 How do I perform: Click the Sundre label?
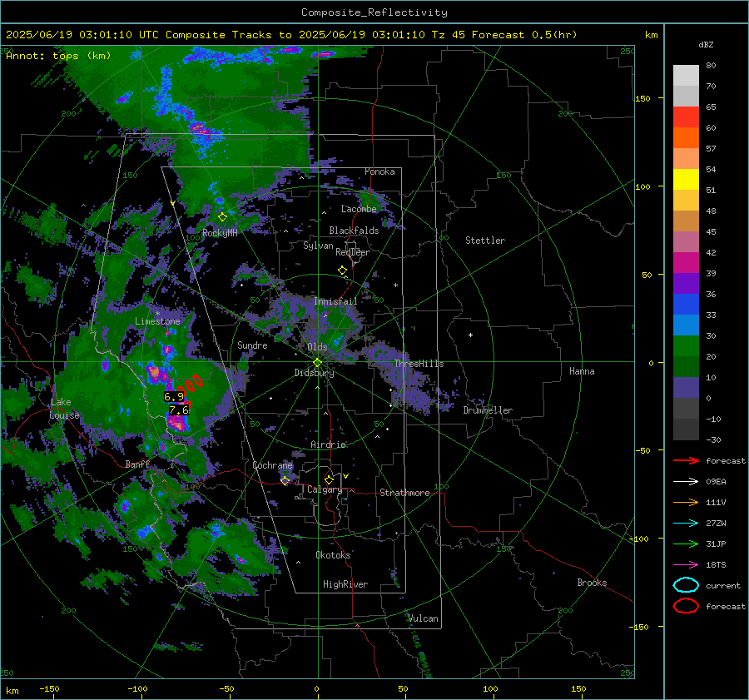coord(252,345)
